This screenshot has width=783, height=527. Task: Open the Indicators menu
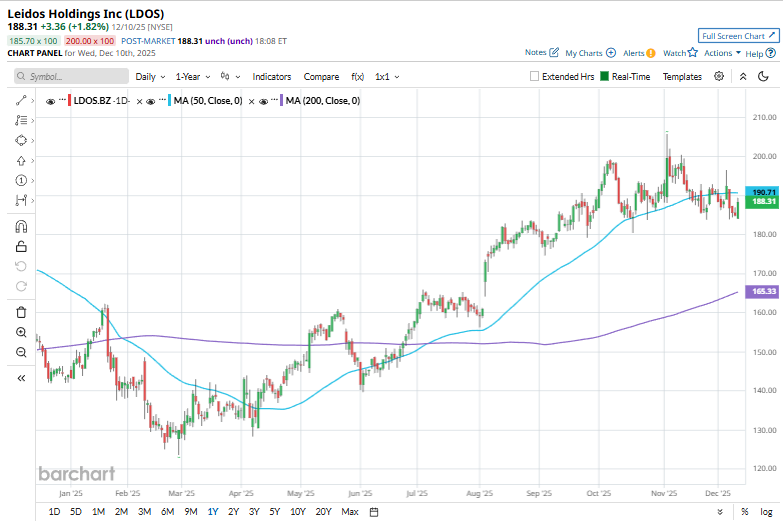click(272, 76)
